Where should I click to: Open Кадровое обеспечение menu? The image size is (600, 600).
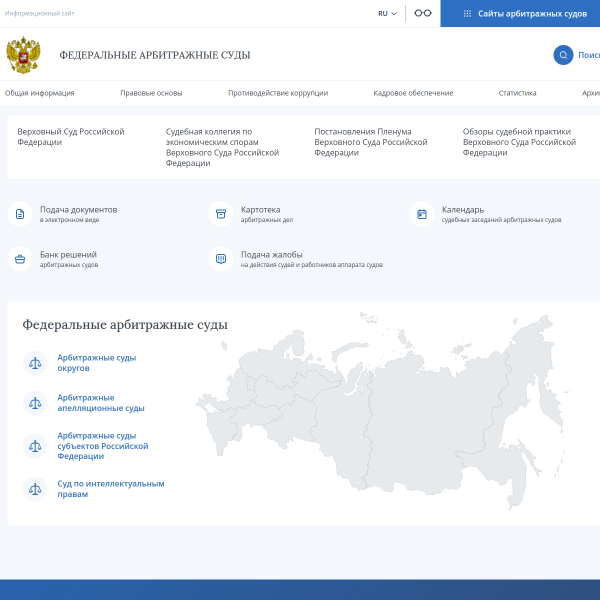[x=413, y=93]
